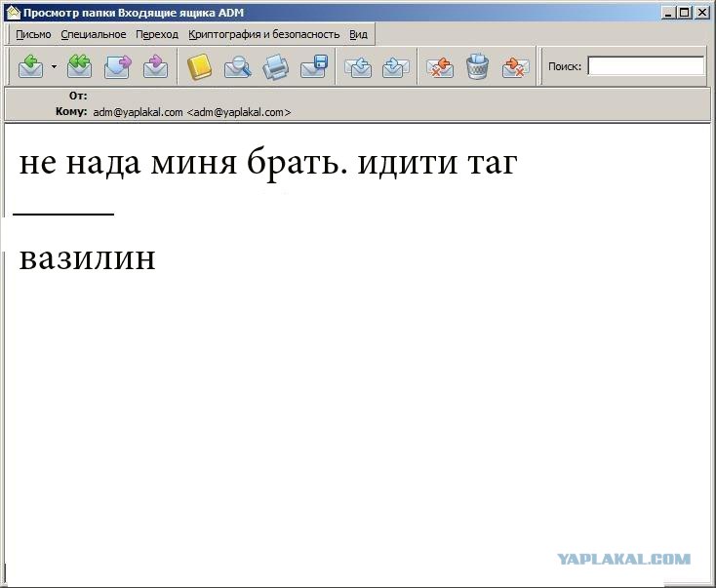Redirect the message using the purple arrow envelope
The width and height of the screenshot is (716, 588).
pos(155,66)
